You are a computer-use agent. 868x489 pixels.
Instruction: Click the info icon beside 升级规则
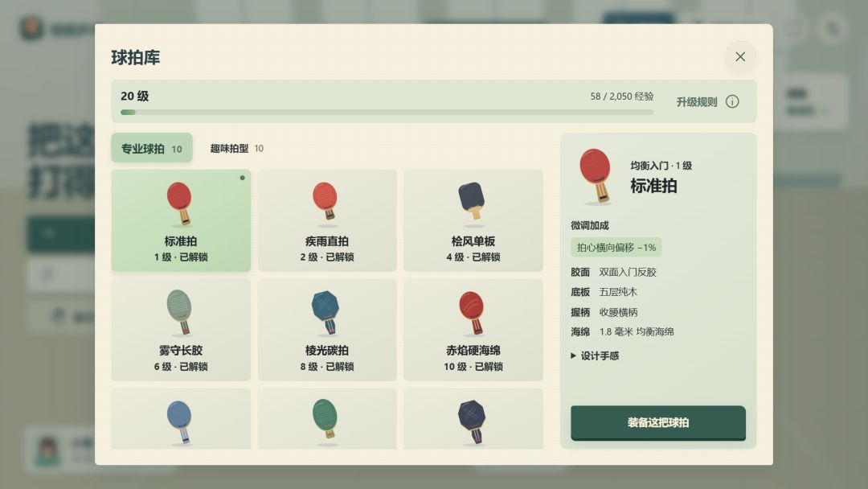pyautogui.click(x=732, y=101)
